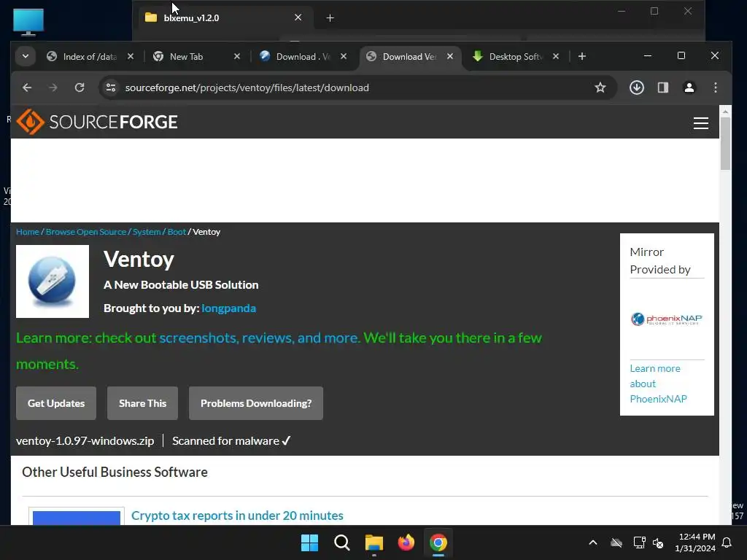Open longpanda author link

(228, 308)
